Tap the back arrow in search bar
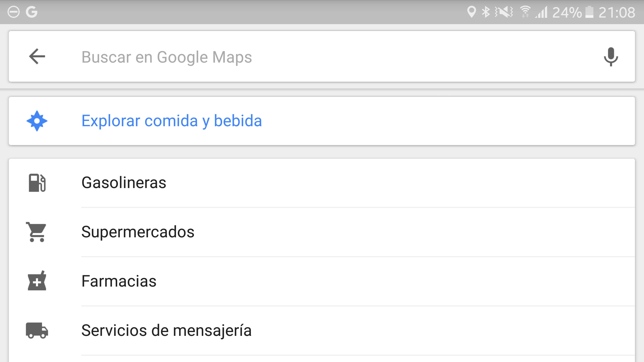644x362 pixels. 37,56
